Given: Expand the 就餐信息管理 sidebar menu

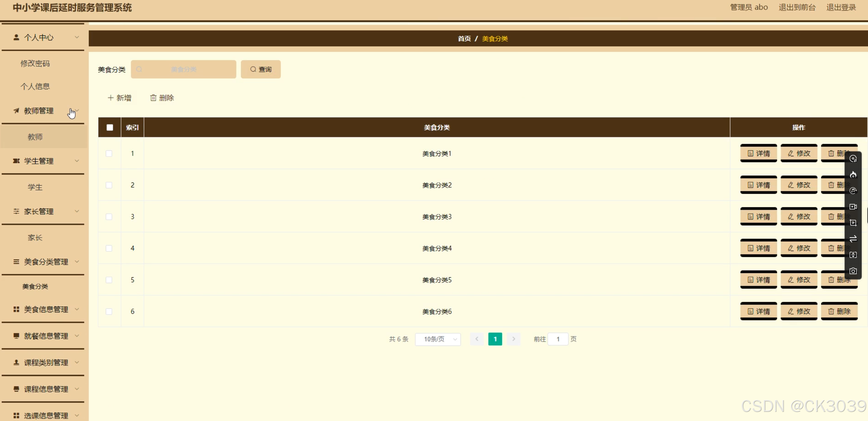Looking at the screenshot, I should [x=46, y=336].
